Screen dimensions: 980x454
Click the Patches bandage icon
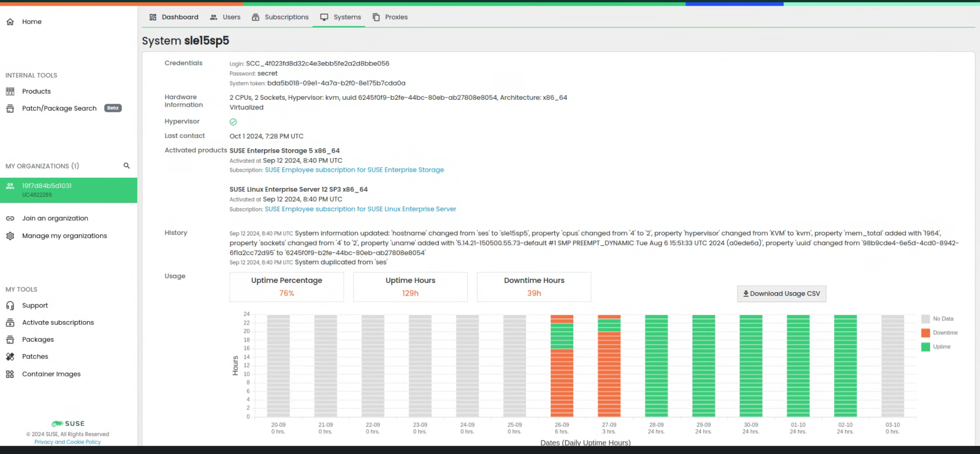(10, 356)
